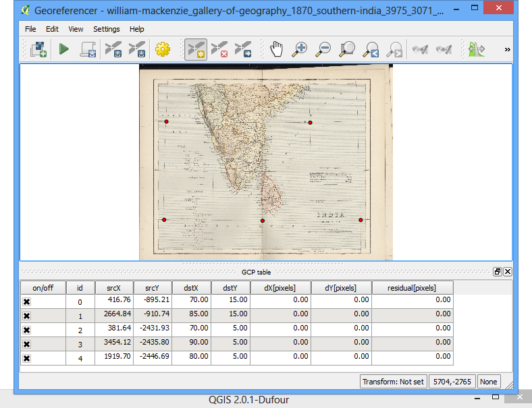Open the Settings menu
The image size is (532, 408).
[107, 29]
